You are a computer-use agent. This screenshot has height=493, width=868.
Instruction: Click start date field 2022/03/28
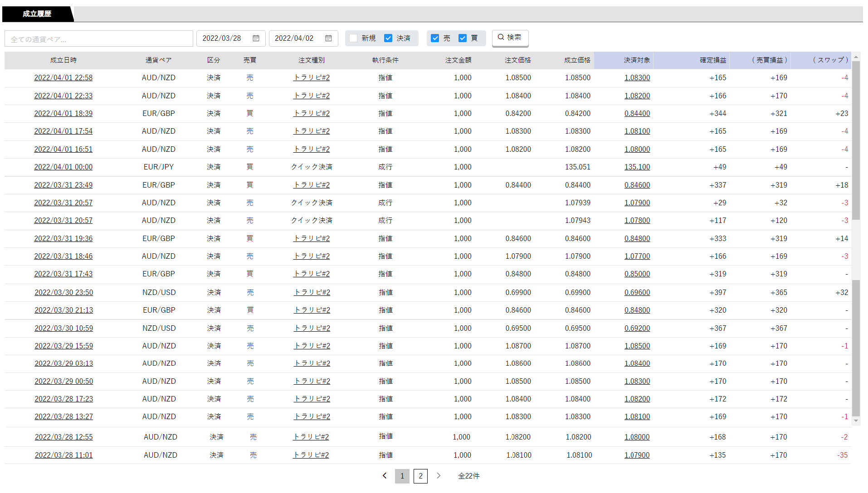point(231,39)
